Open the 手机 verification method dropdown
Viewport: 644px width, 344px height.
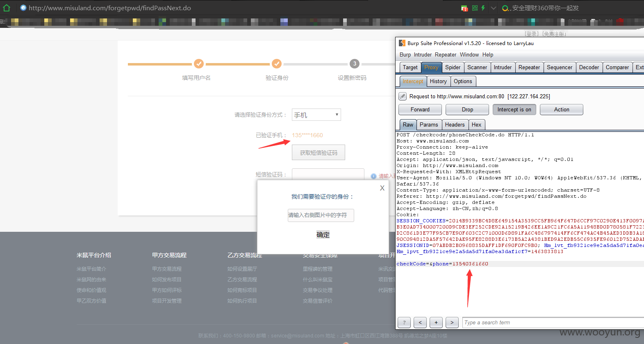point(316,115)
